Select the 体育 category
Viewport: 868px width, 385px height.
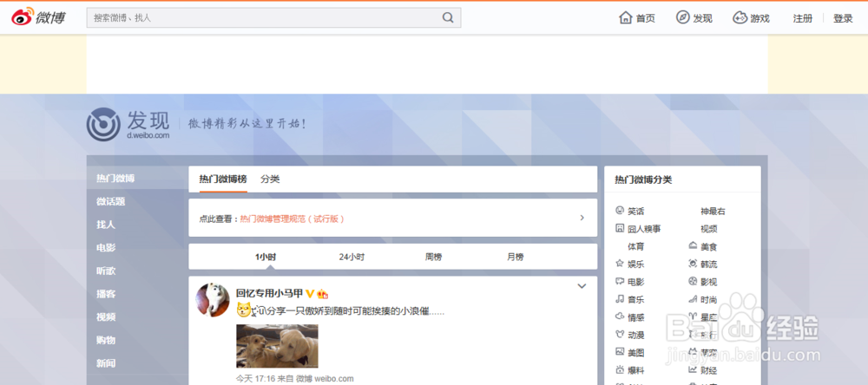(636, 247)
